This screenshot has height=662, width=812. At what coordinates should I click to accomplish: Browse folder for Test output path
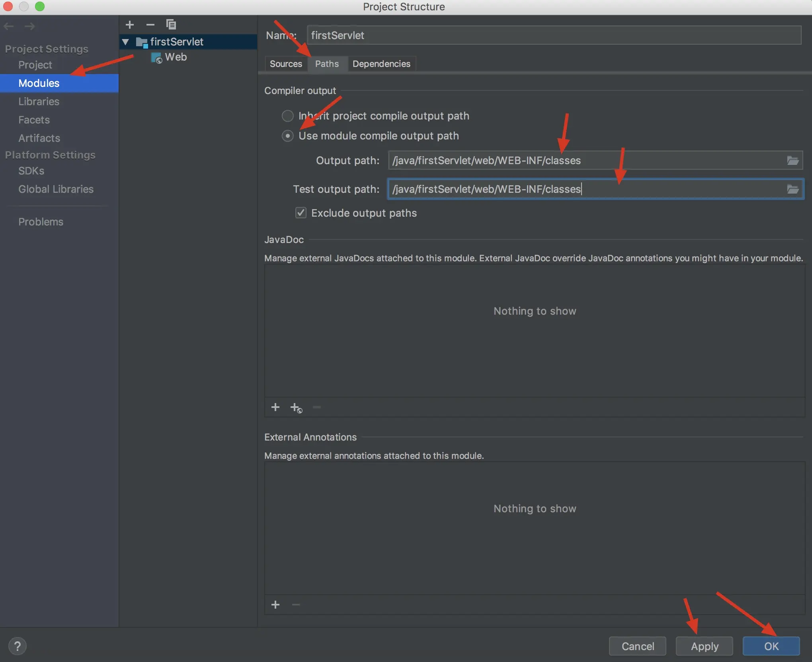click(792, 189)
